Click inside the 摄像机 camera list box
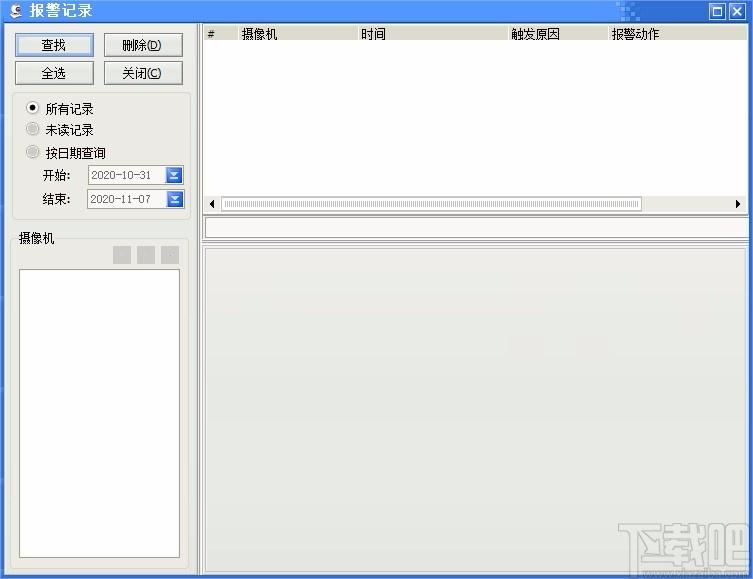The image size is (753, 579). (99, 413)
